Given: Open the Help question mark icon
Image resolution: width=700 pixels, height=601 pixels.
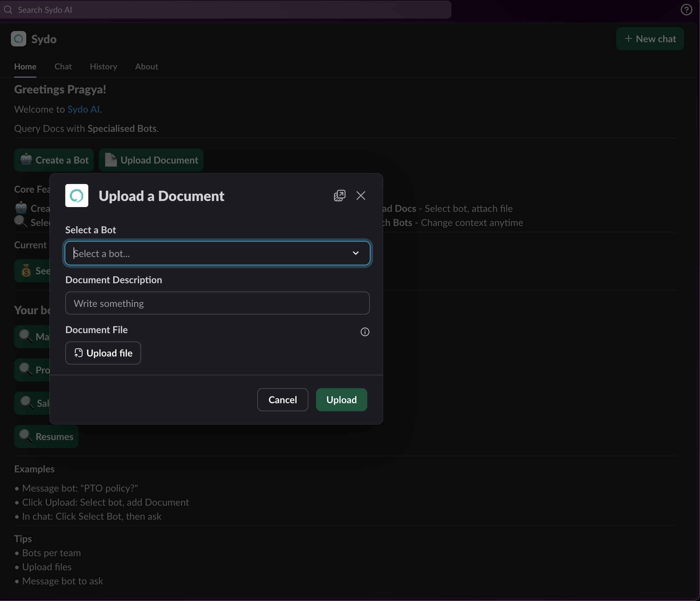Looking at the screenshot, I should tap(686, 10).
